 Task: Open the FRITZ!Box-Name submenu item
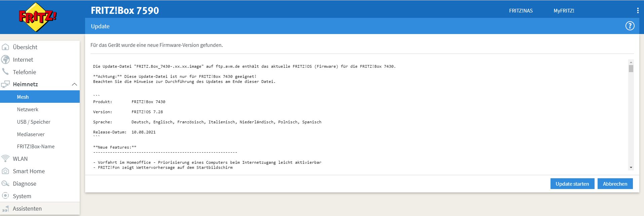[36, 147]
